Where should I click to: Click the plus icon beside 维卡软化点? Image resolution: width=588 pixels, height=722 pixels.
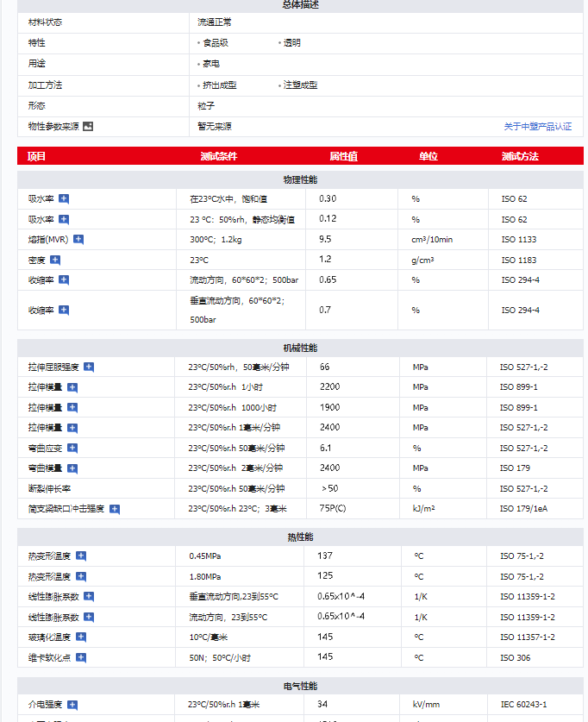tap(81, 657)
